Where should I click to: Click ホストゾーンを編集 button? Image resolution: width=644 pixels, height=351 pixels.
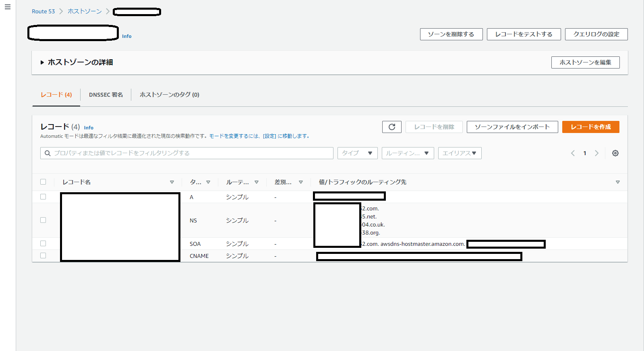pyautogui.click(x=586, y=62)
